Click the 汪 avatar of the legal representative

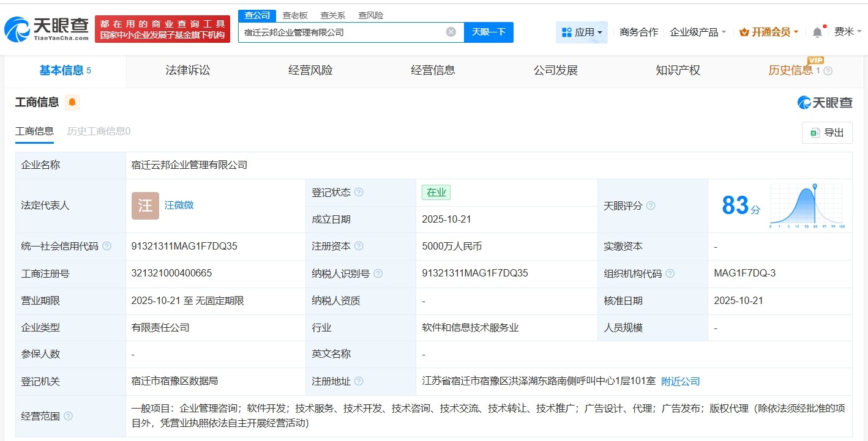(x=144, y=206)
